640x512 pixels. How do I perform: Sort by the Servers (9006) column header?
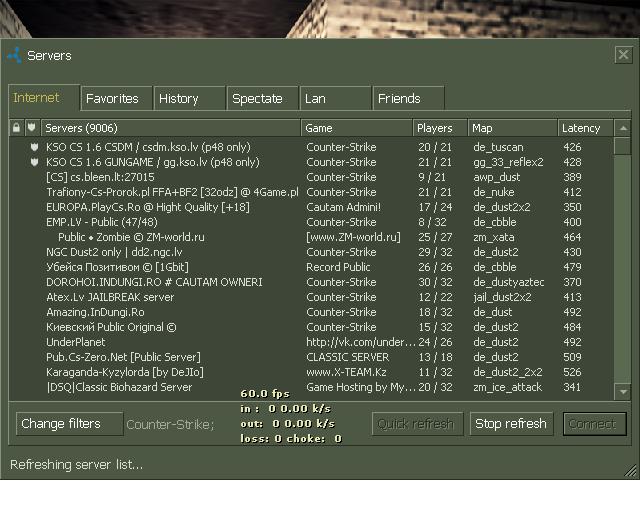171,128
